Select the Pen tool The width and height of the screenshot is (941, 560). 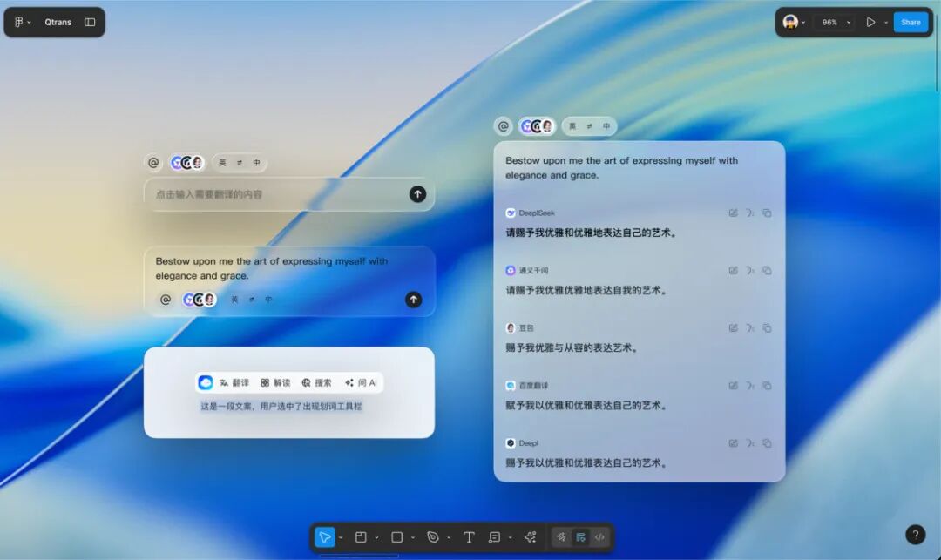pyautogui.click(x=433, y=537)
